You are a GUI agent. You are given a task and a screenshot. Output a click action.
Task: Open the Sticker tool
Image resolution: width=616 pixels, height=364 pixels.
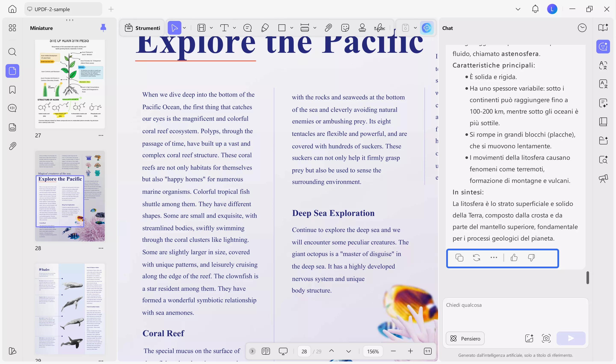[345, 28]
